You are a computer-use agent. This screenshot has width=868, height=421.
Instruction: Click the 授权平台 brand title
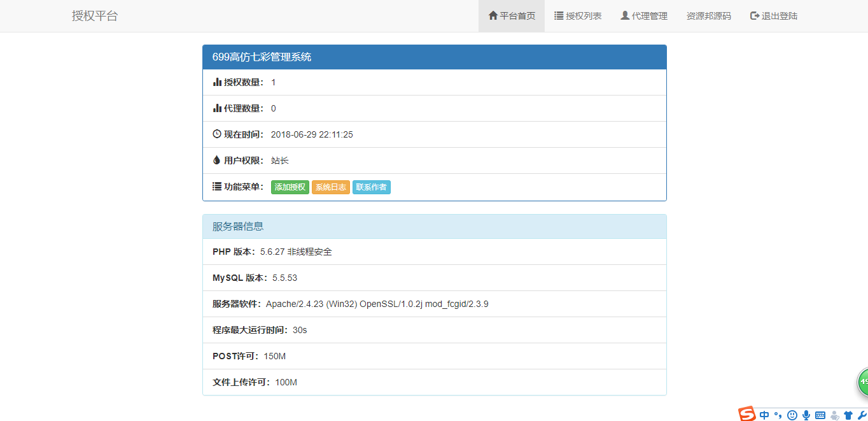pyautogui.click(x=95, y=16)
